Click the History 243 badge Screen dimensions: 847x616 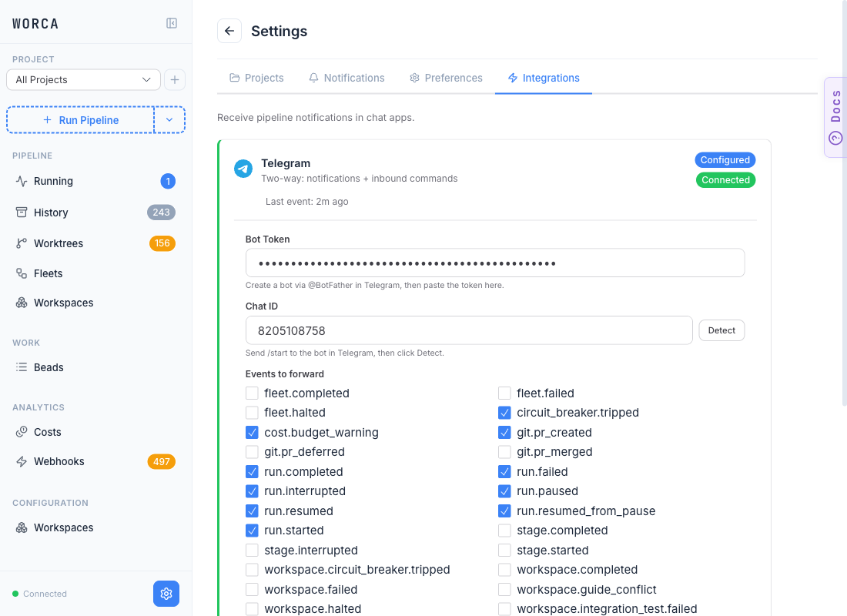[161, 213]
